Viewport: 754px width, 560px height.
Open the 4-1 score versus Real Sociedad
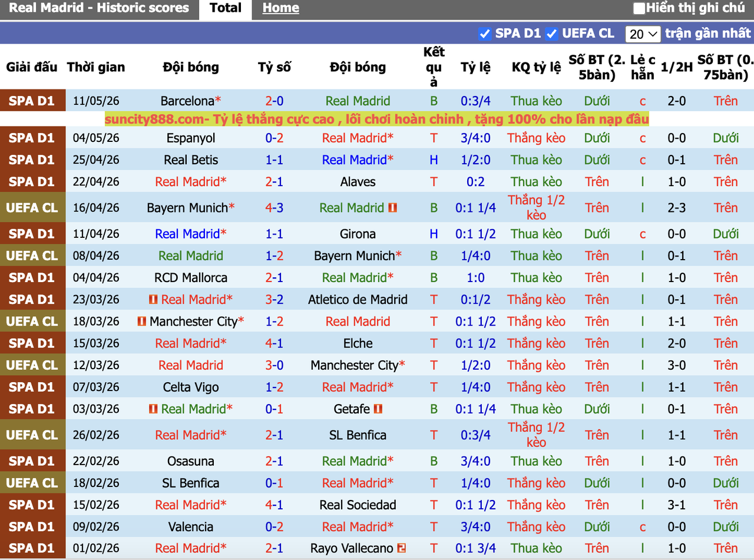[x=274, y=505]
